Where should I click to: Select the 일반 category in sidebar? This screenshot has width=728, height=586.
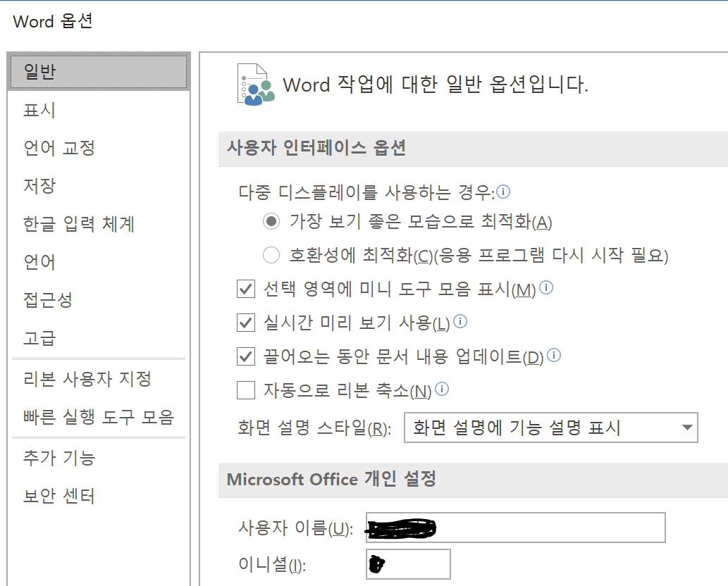pos(99,71)
